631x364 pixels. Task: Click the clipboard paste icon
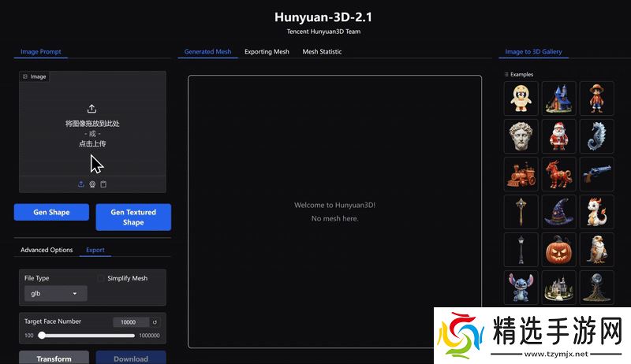103,184
